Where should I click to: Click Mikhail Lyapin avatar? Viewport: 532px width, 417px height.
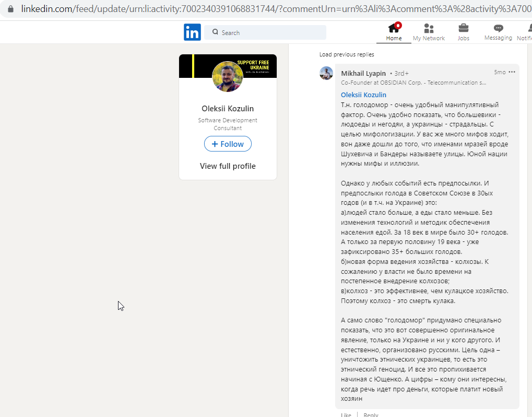pos(326,73)
